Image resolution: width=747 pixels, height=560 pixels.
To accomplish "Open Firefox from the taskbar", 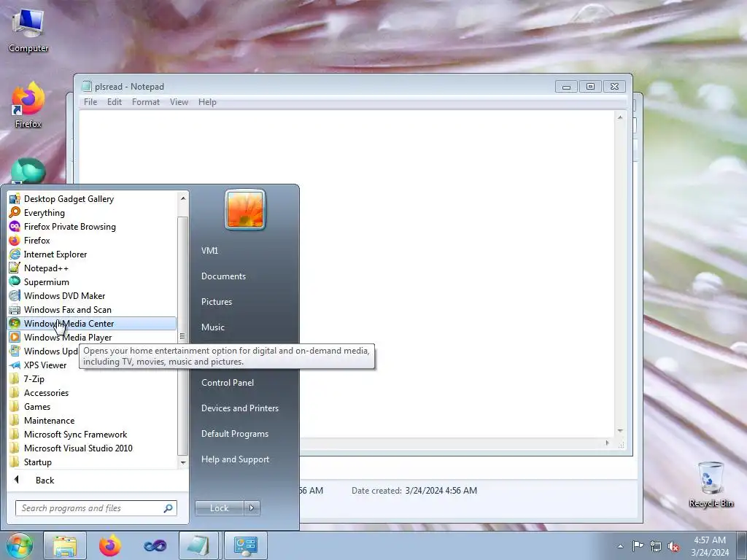I will tap(109, 545).
